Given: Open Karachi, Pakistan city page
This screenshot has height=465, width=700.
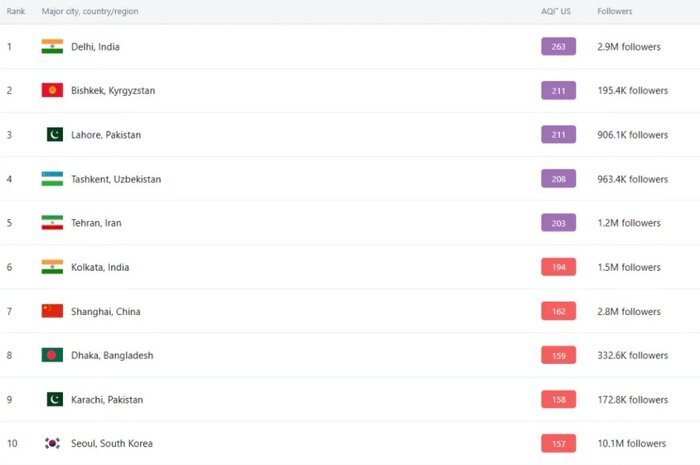Looking at the screenshot, I should [x=107, y=399].
